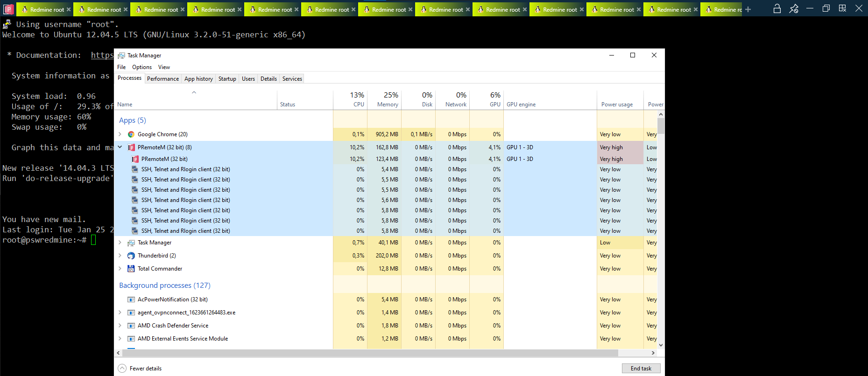868x376 pixels.
Task: Click the AMD External Events Service Module icon
Action: tap(131, 339)
